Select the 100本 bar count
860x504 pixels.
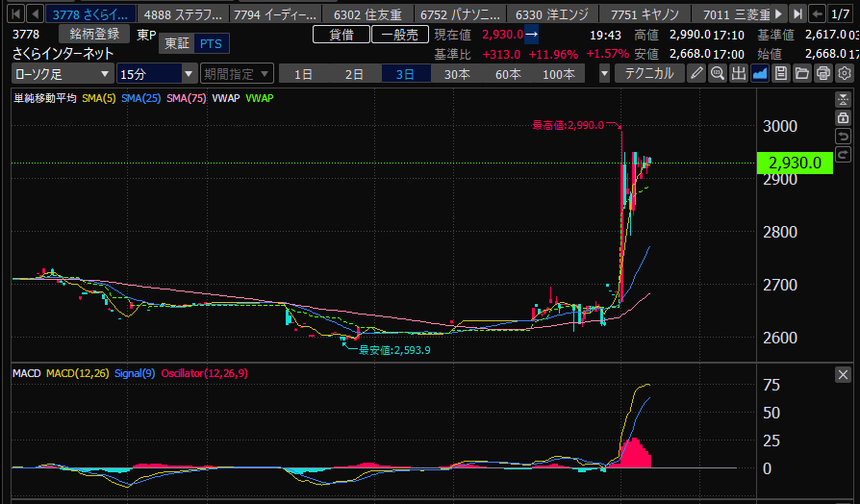[559, 73]
